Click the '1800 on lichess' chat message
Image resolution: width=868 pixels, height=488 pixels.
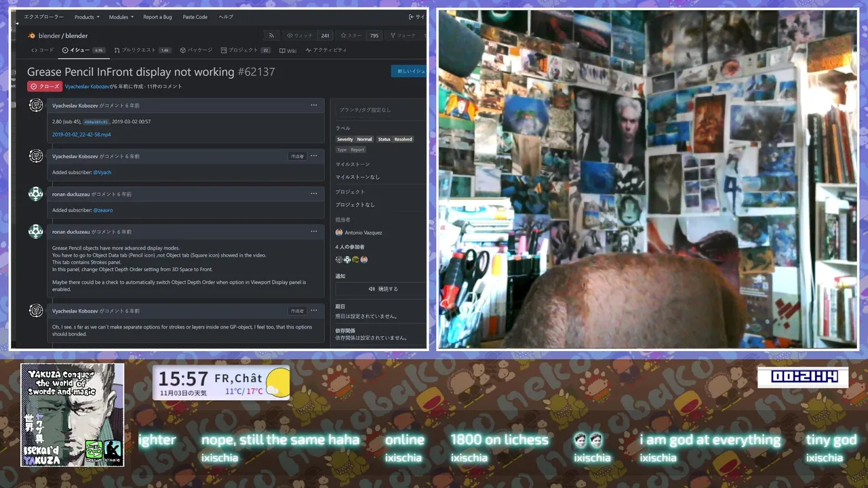500,440
